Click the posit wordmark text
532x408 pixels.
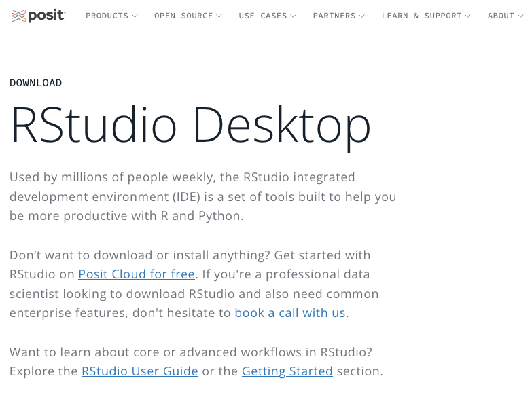click(47, 16)
